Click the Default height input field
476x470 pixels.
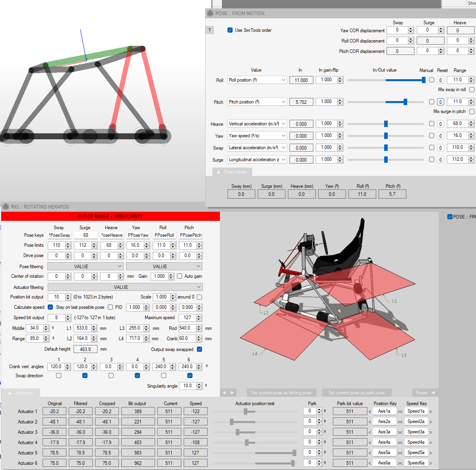pyautogui.click(x=85, y=349)
